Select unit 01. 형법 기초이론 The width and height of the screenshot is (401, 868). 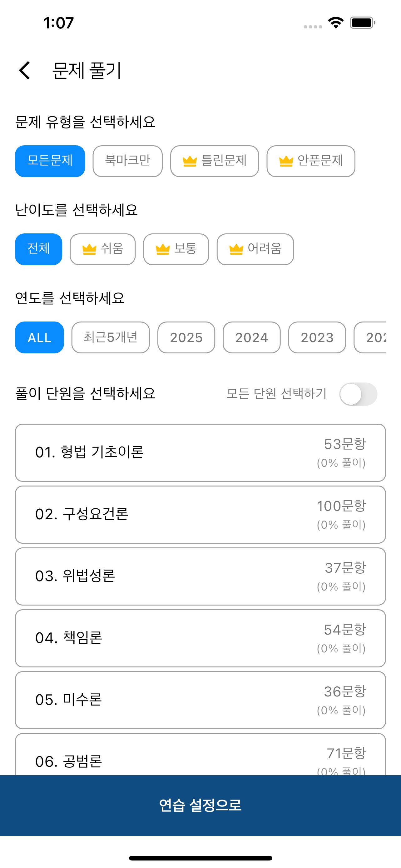click(200, 452)
